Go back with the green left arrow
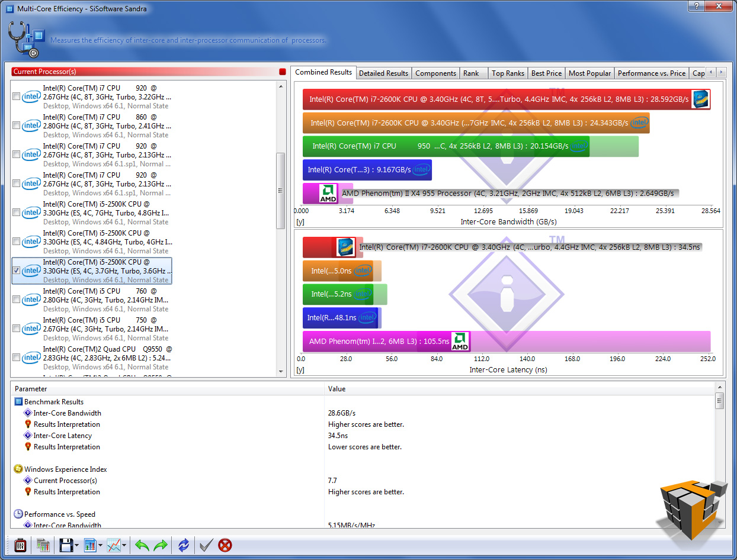Screen dimensions: 737x560 tap(142, 545)
